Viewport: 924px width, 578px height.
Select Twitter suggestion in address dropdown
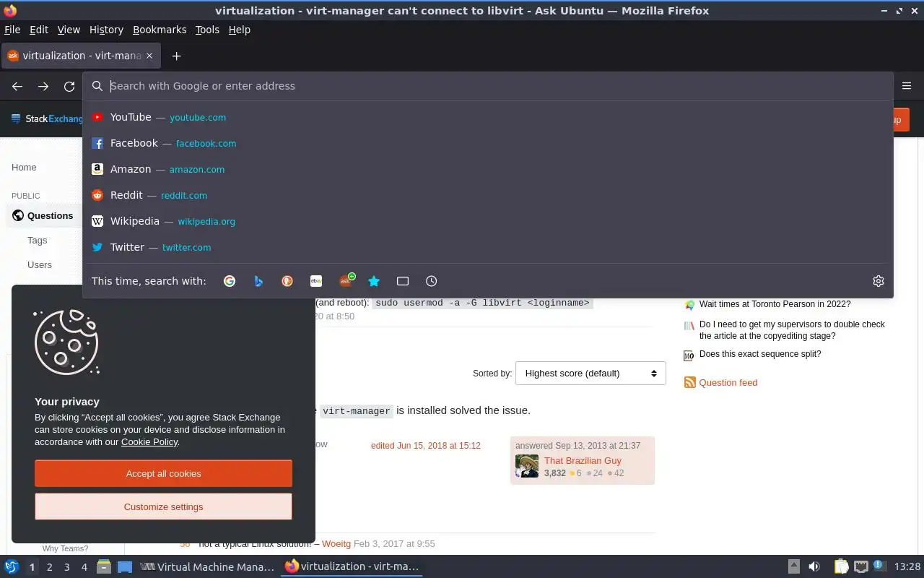tap(488, 247)
